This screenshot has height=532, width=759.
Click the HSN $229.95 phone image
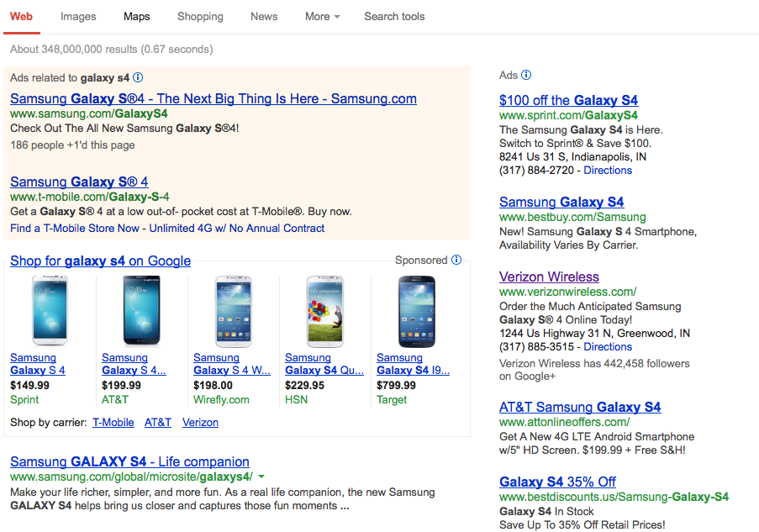pos(324,311)
